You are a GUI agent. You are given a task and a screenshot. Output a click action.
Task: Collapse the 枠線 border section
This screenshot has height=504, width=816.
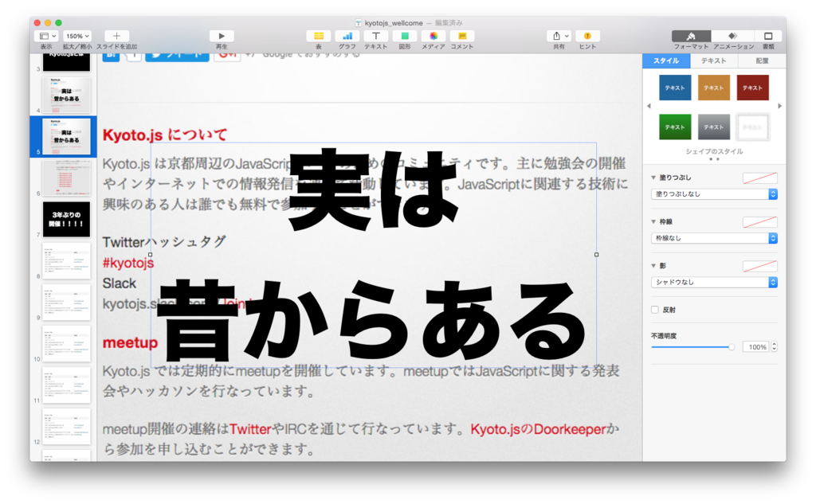click(653, 221)
